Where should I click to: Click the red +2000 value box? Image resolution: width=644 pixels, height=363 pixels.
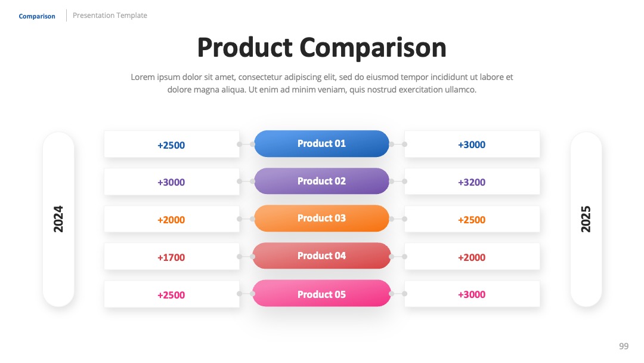coord(472,257)
